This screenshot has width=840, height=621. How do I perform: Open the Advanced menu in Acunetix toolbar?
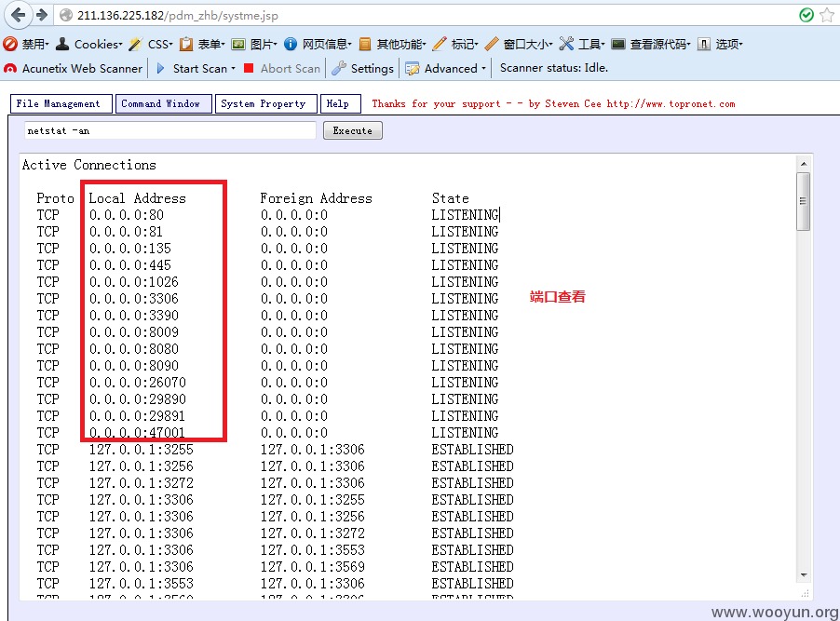tap(446, 69)
